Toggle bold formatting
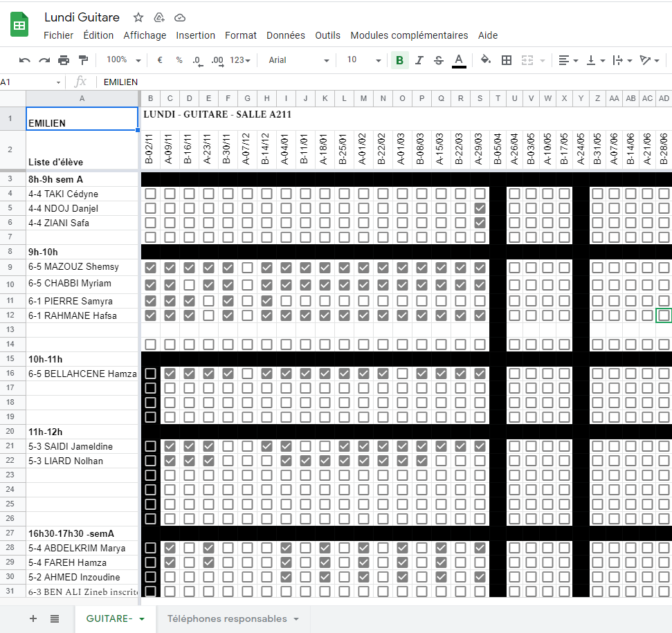Image resolution: width=672 pixels, height=633 pixels. pos(399,60)
